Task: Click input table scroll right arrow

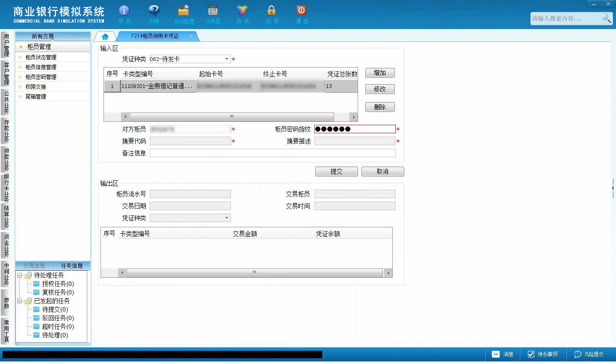Action: pos(353,117)
